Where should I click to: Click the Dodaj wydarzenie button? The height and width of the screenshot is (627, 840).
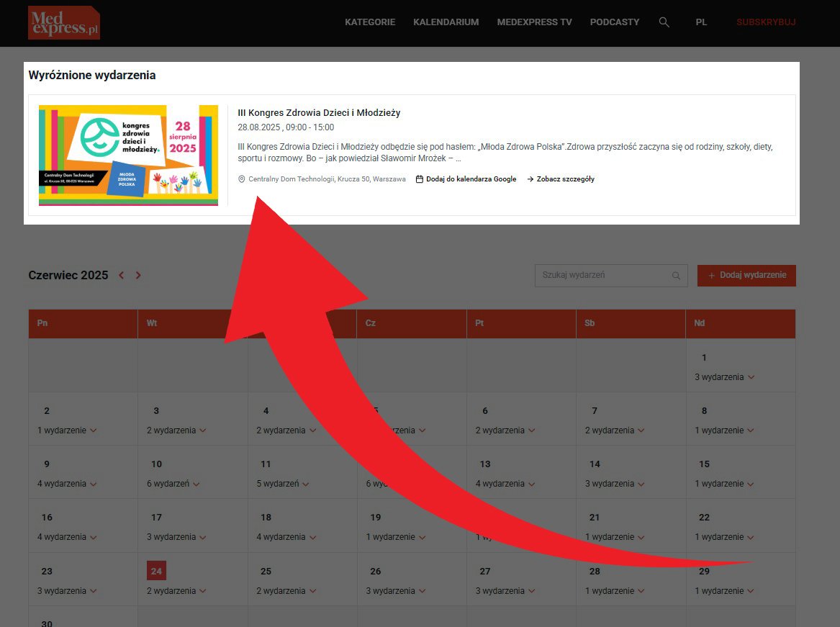(x=746, y=276)
